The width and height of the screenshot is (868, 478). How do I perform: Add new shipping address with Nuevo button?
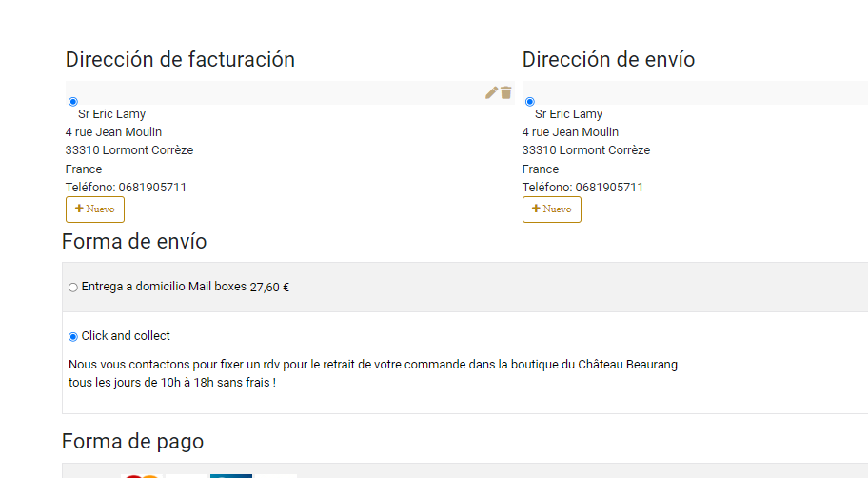tap(552, 209)
